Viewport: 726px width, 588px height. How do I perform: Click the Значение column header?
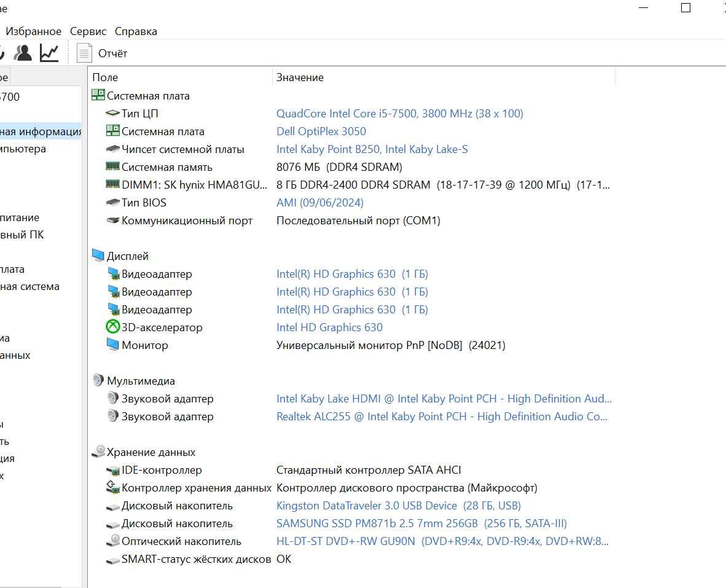pos(300,77)
